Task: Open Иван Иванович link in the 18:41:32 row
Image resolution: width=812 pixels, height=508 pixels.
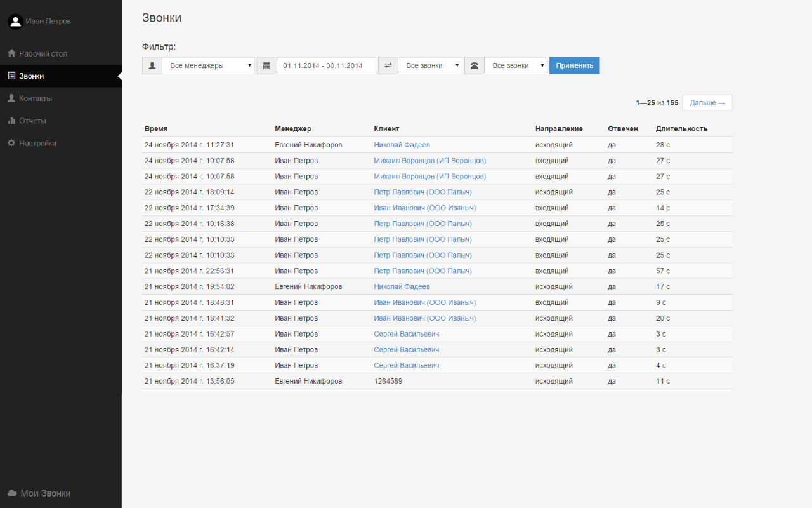Action: 424,318
